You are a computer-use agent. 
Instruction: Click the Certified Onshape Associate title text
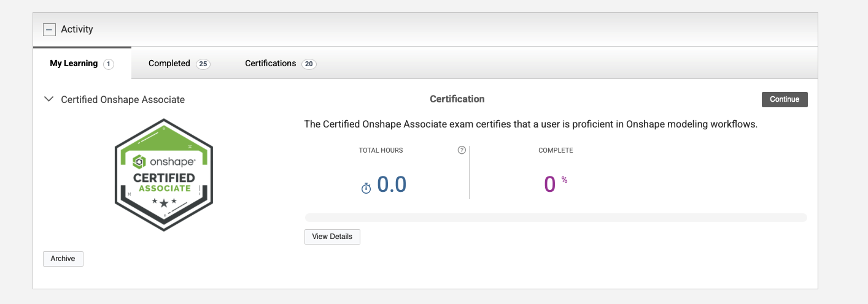point(123,99)
